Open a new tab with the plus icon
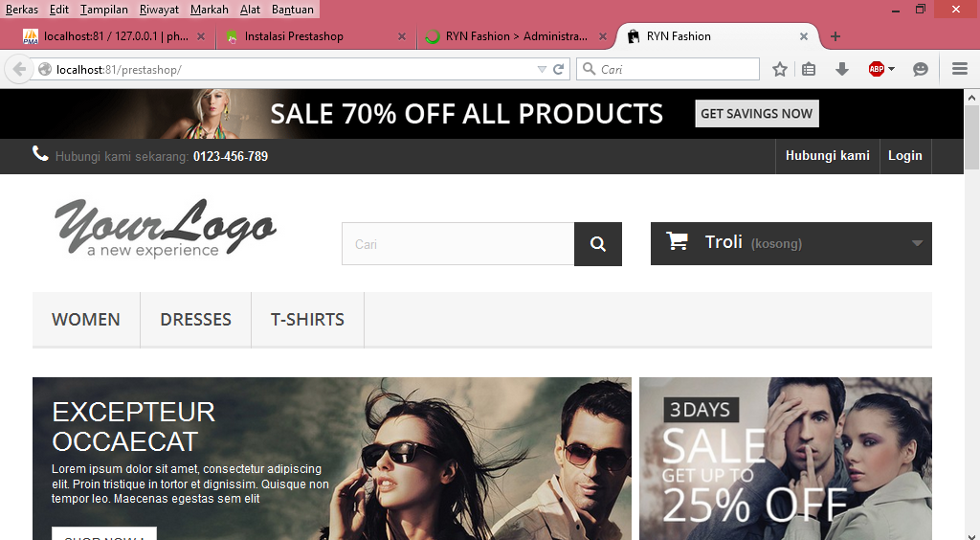 (x=835, y=36)
